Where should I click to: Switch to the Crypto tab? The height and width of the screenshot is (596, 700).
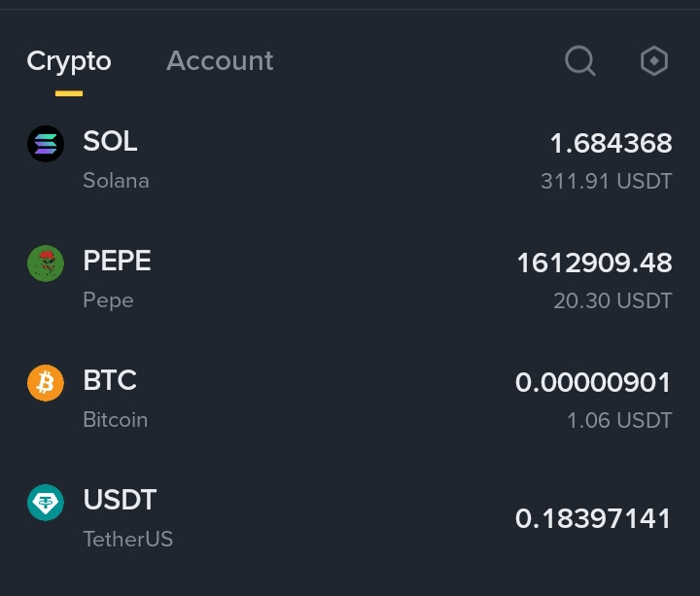pos(69,61)
